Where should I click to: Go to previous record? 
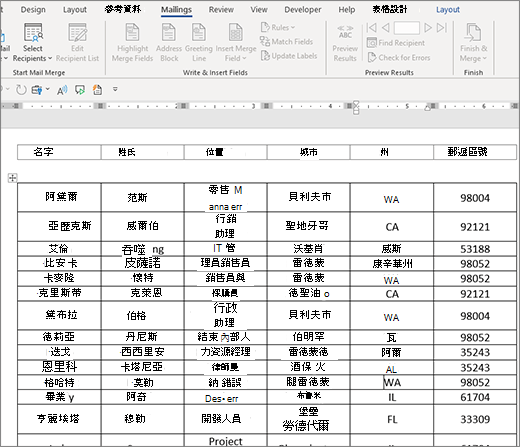pos(386,28)
